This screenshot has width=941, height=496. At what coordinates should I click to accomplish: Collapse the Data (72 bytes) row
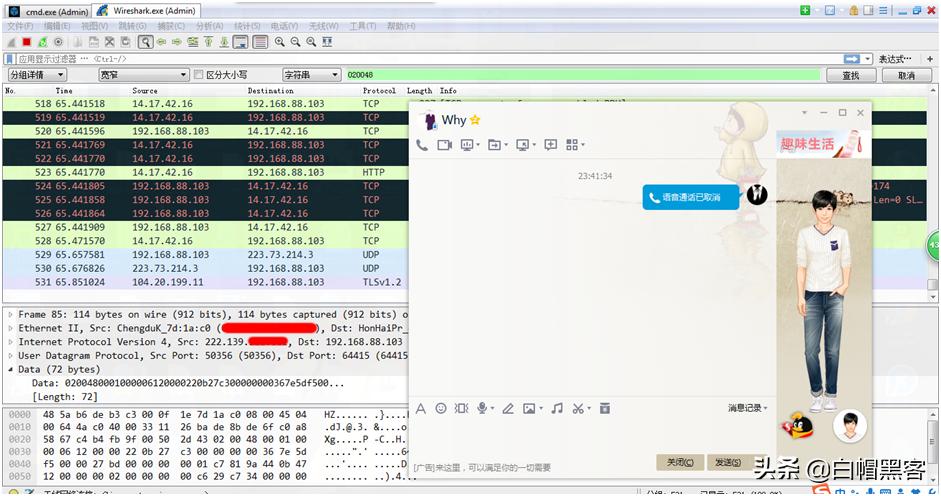[x=10, y=370]
